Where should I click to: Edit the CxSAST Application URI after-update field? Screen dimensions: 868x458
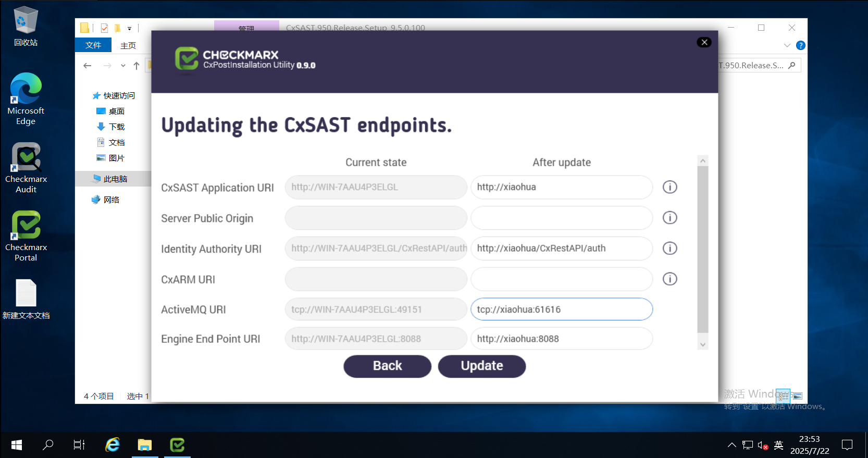[x=562, y=187]
